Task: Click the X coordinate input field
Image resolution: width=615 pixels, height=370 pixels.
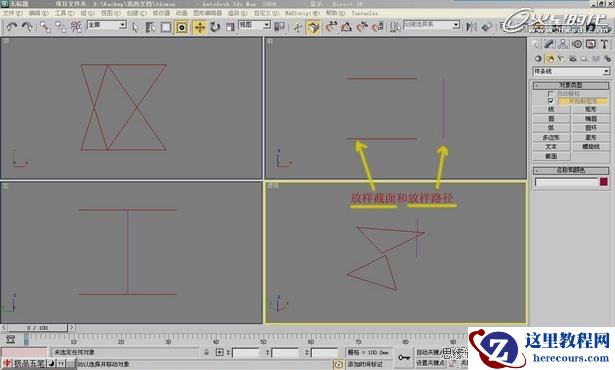Action: (246, 353)
